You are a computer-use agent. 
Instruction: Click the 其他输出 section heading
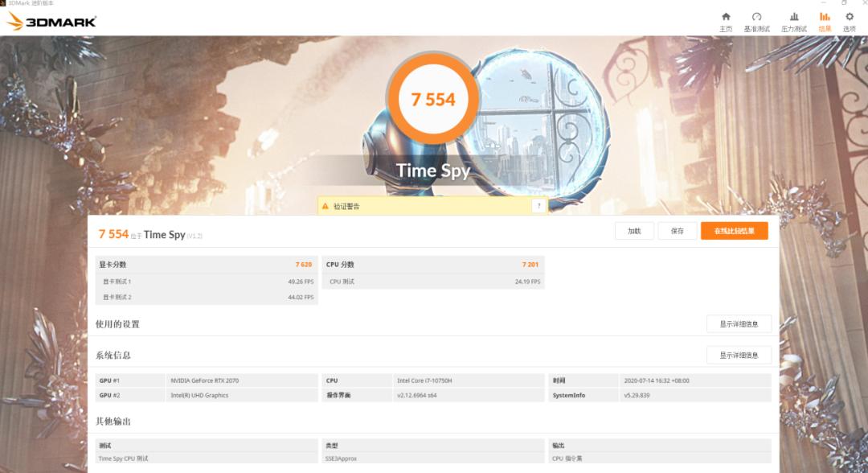click(x=113, y=422)
